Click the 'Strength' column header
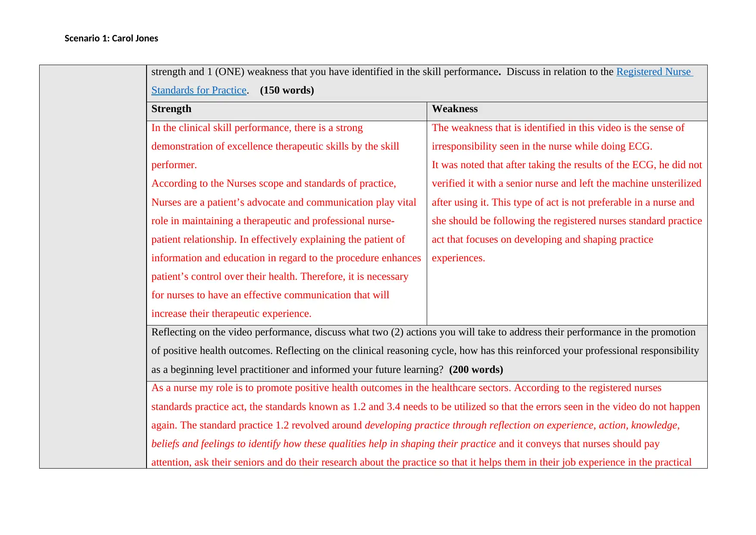 point(172,109)
